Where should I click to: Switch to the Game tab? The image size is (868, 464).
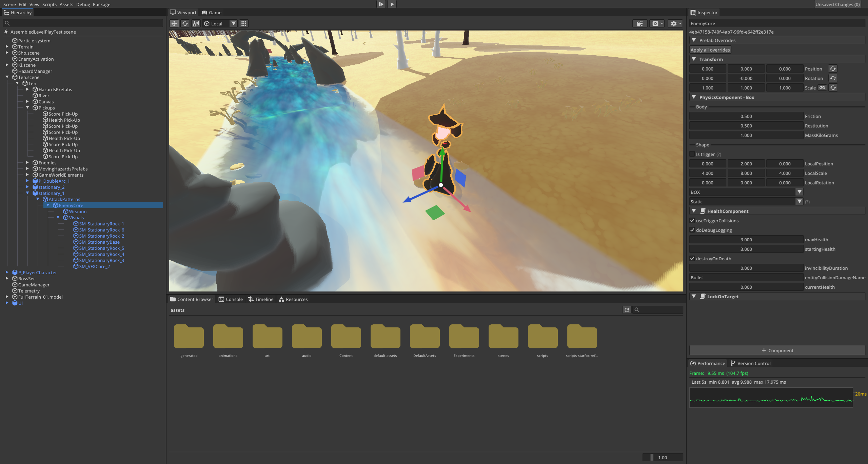212,13
